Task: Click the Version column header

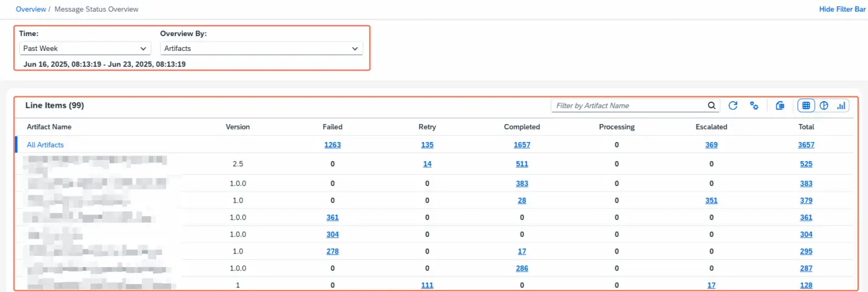Action: click(x=238, y=126)
